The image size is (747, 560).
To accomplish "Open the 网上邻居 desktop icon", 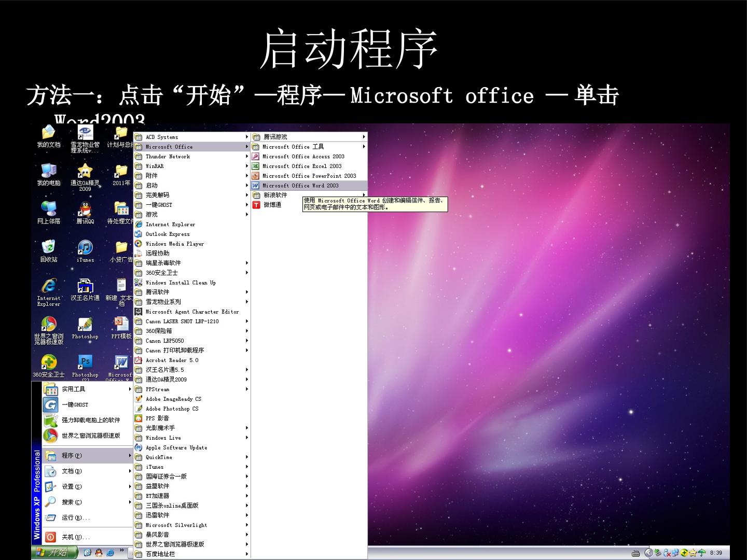I will coord(49,213).
